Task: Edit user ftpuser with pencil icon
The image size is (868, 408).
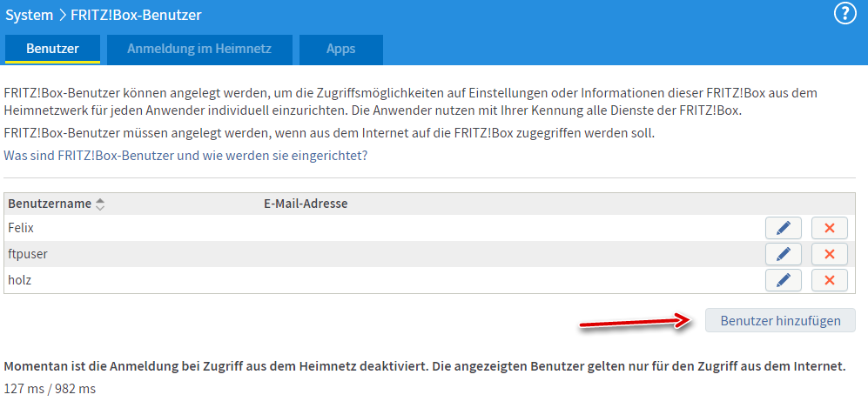Action: coord(784,254)
